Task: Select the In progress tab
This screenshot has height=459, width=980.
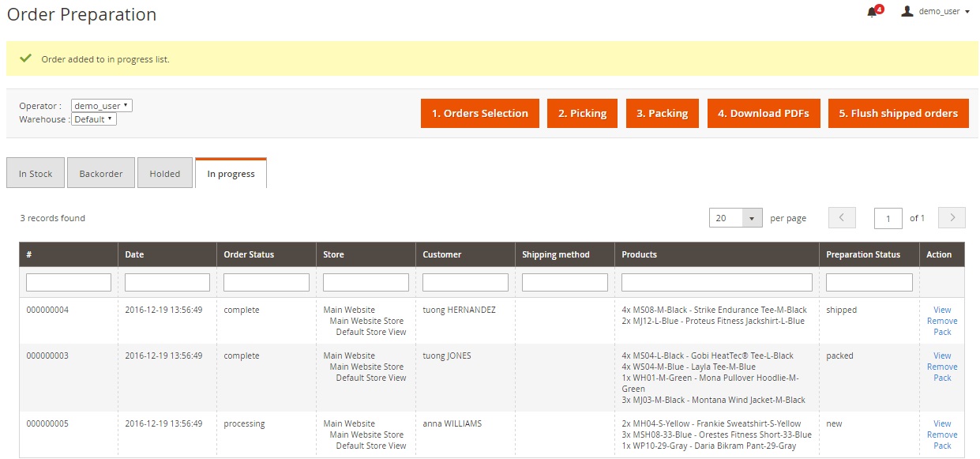Action: 231,174
